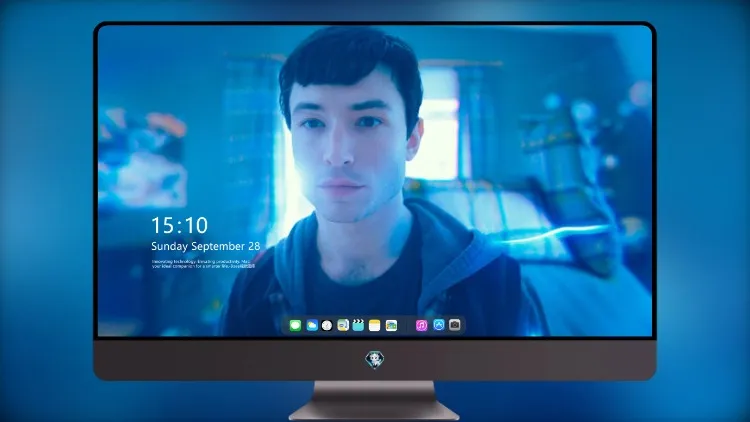
Task: Click the date text Sunday September 28
Action: tap(206, 246)
